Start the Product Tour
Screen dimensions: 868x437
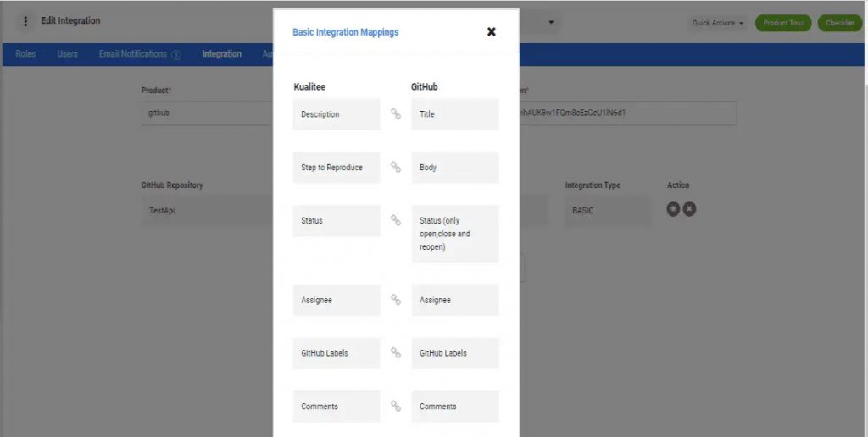tap(783, 23)
